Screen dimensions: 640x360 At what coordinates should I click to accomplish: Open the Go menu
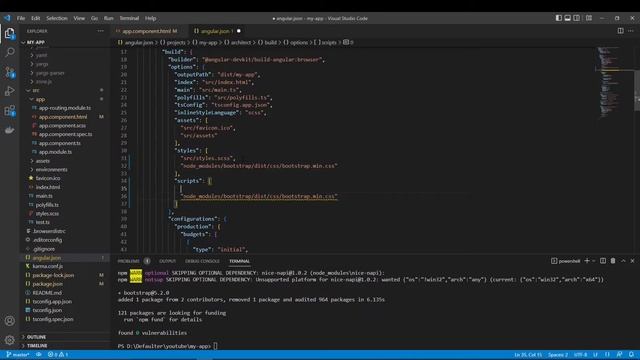click(94, 18)
